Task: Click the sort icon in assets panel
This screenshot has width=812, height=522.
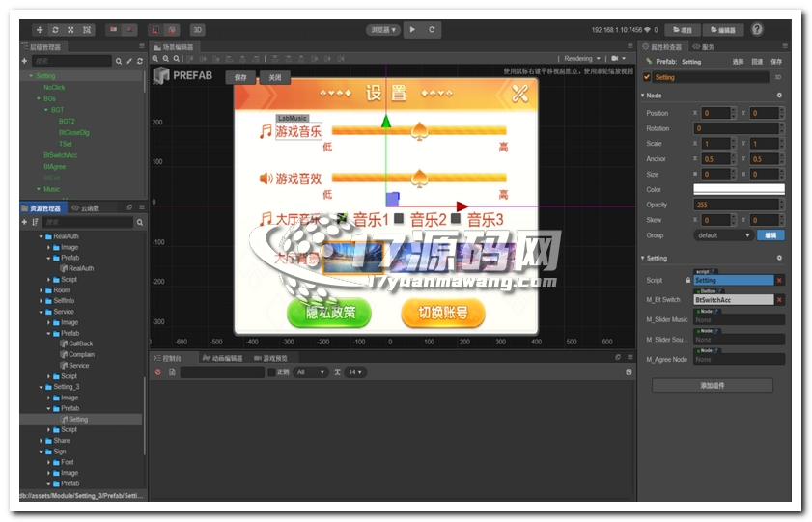Action: 35,222
